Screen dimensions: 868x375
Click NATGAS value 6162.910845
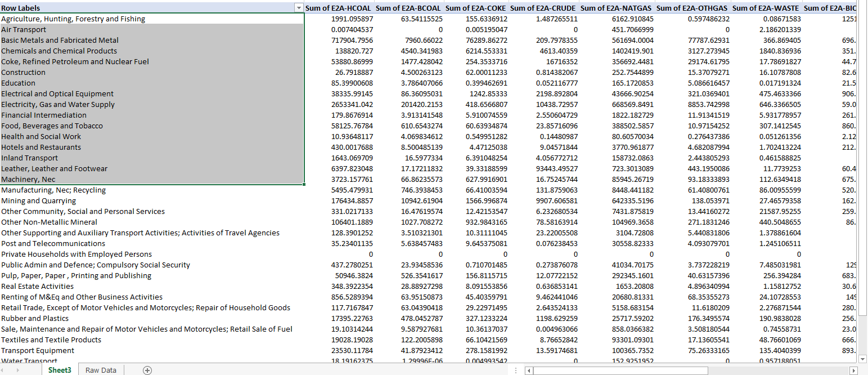coord(633,19)
